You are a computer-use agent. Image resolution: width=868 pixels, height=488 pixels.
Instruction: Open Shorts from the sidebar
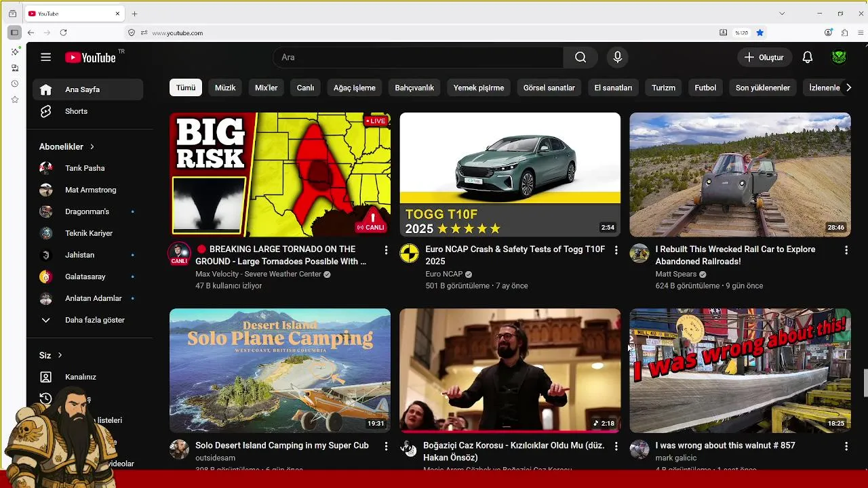(x=87, y=111)
